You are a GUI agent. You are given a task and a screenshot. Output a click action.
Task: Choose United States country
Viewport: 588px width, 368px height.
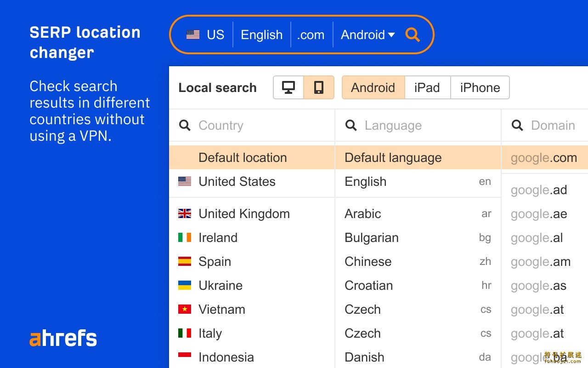[x=252, y=181]
